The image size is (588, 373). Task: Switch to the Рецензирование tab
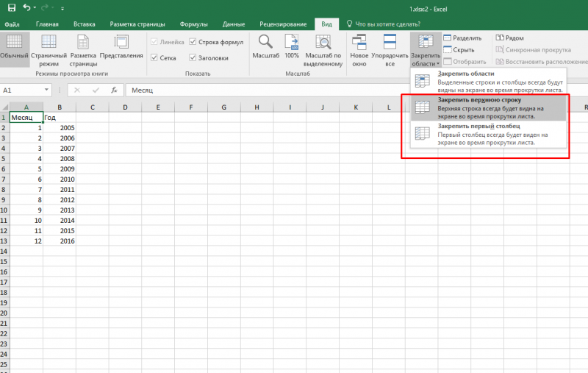(x=283, y=24)
